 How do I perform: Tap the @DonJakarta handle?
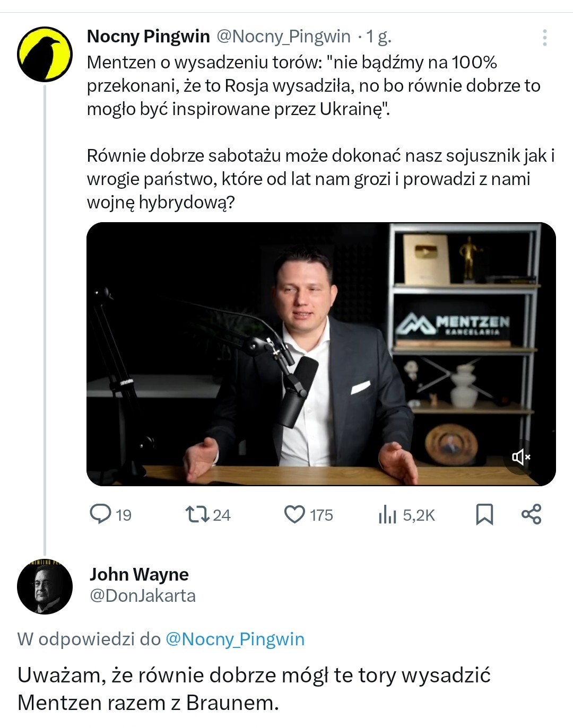pos(143,596)
